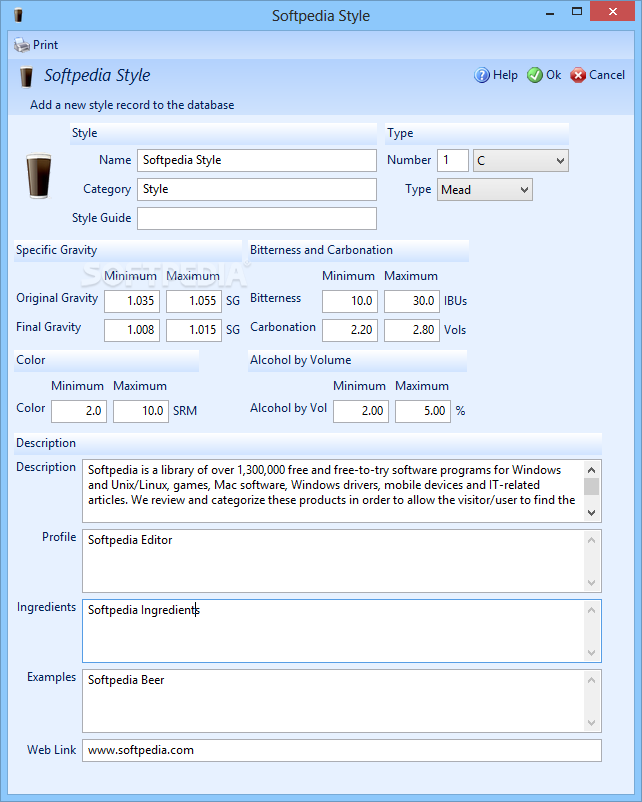
Task: Click the beer glass icon in the title bar
Action: (18, 15)
